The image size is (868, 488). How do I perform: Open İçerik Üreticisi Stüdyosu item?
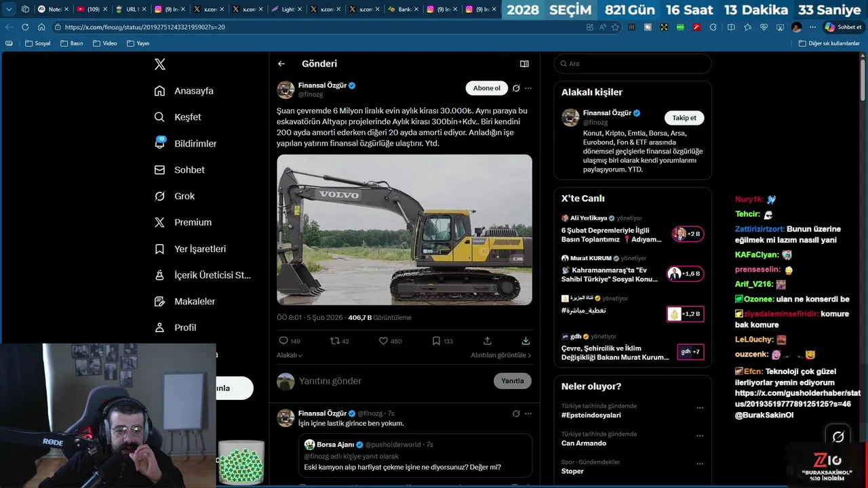[202, 275]
